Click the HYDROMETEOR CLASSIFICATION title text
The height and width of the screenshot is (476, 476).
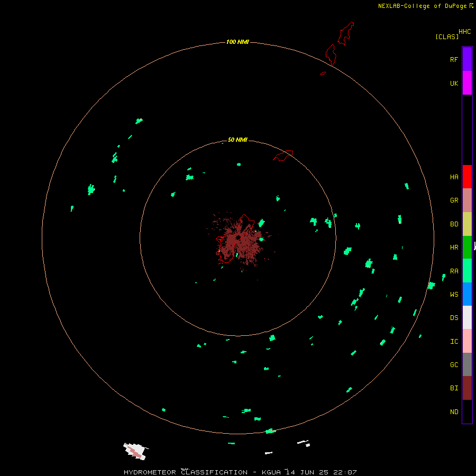click(x=186, y=472)
